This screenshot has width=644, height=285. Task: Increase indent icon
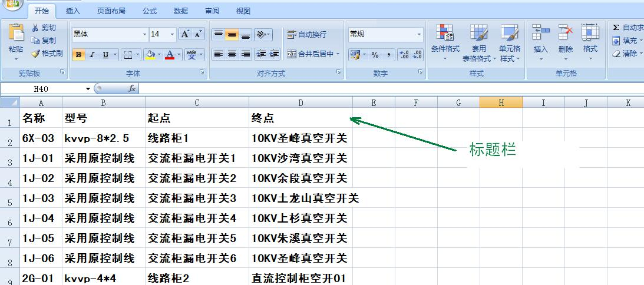[274, 54]
